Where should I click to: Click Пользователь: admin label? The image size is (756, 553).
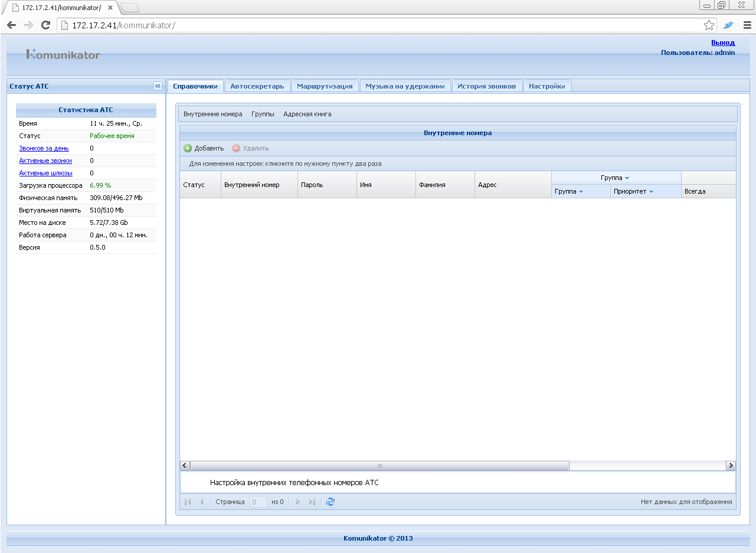[698, 53]
